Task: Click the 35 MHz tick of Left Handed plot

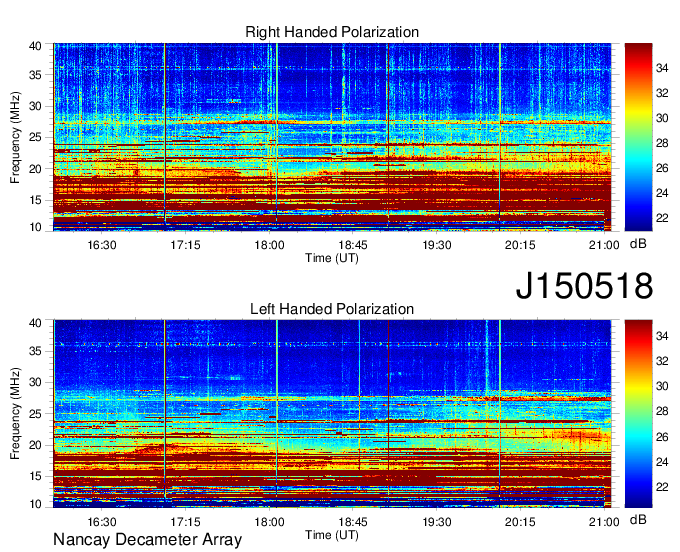Action: pyautogui.click(x=35, y=351)
